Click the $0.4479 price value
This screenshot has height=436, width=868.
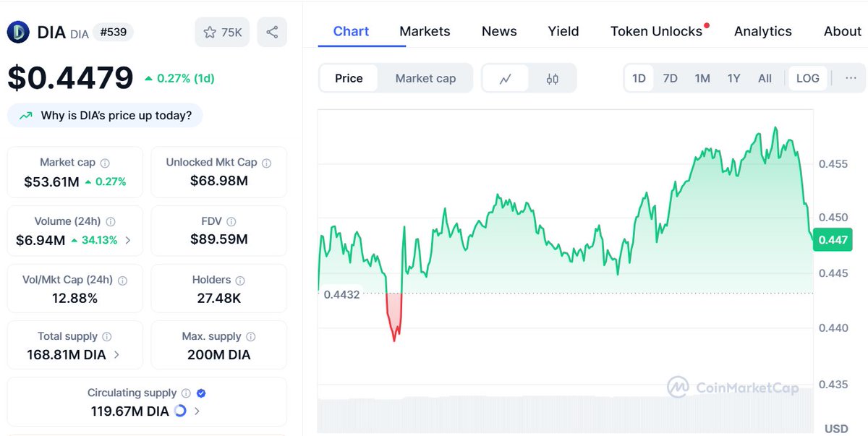click(70, 78)
